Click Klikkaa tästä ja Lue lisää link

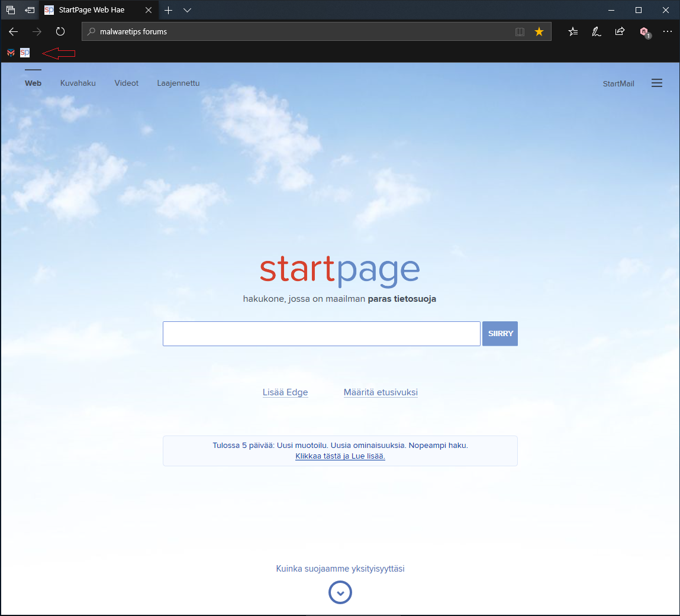(340, 456)
